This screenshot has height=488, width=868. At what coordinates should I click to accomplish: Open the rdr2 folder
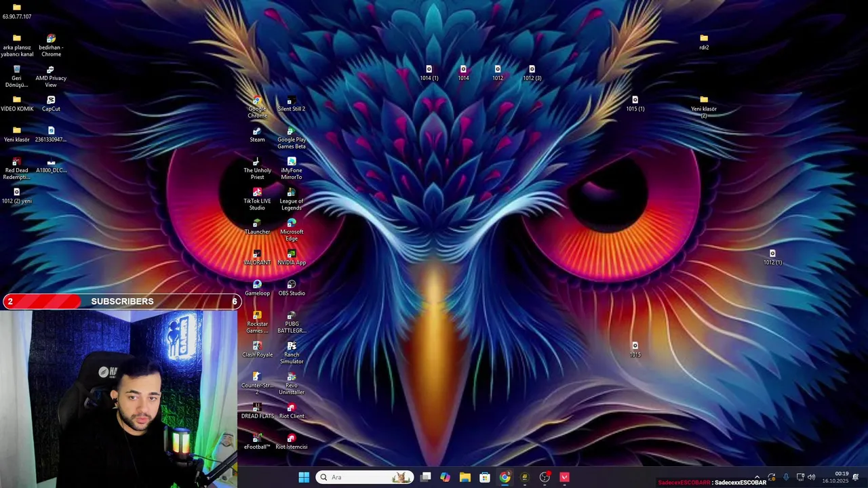tap(704, 42)
